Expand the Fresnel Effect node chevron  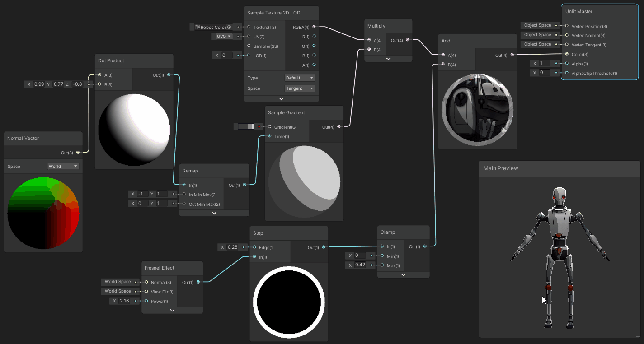[172, 310]
